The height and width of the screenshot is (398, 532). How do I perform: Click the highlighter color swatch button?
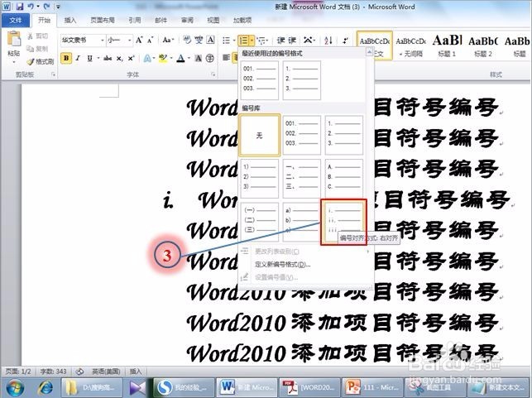click(163, 59)
